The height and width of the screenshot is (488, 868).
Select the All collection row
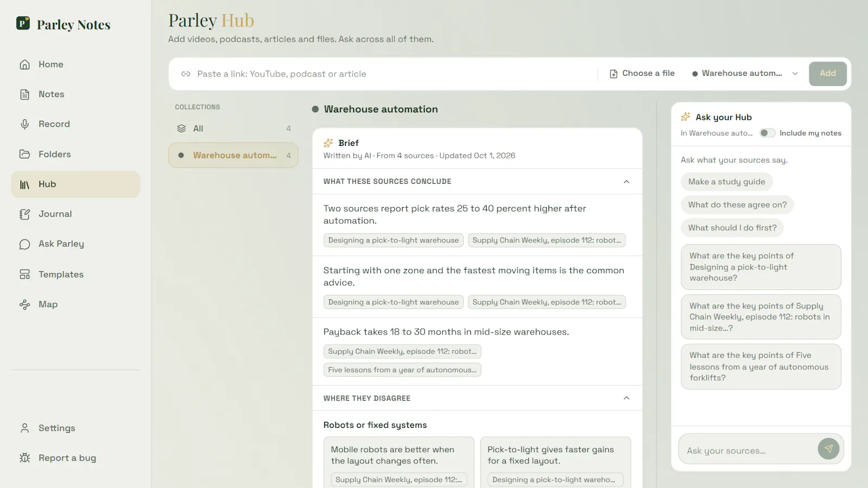[x=233, y=129]
